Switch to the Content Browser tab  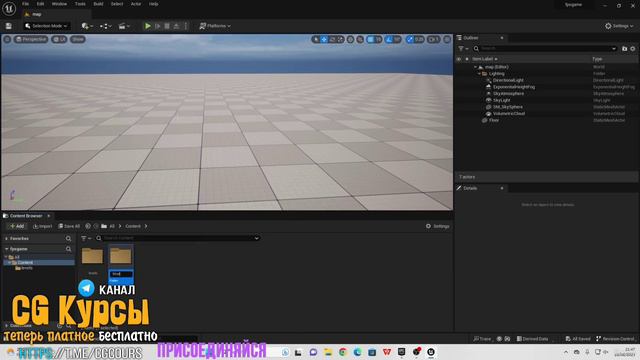[x=26, y=216]
